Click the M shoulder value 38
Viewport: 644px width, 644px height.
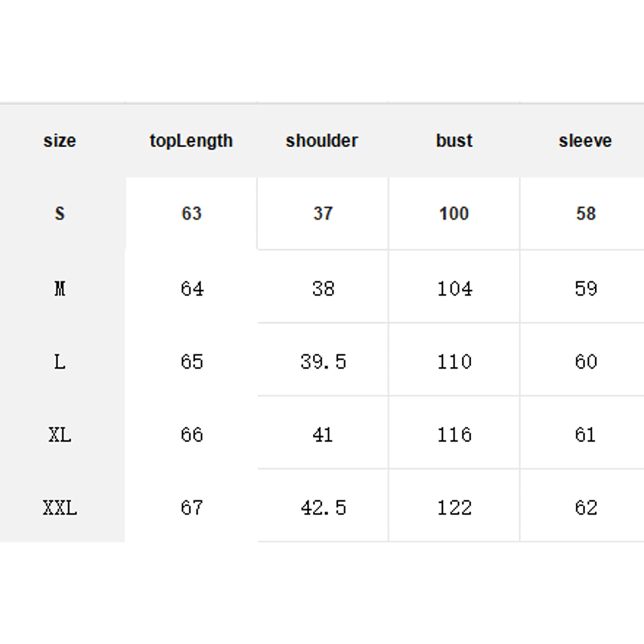[323, 289]
